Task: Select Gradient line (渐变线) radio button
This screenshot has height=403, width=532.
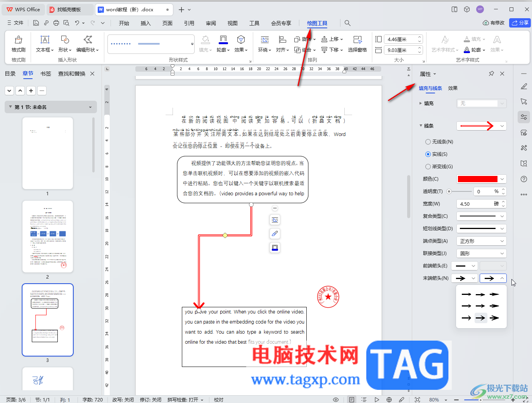Action: click(428, 167)
